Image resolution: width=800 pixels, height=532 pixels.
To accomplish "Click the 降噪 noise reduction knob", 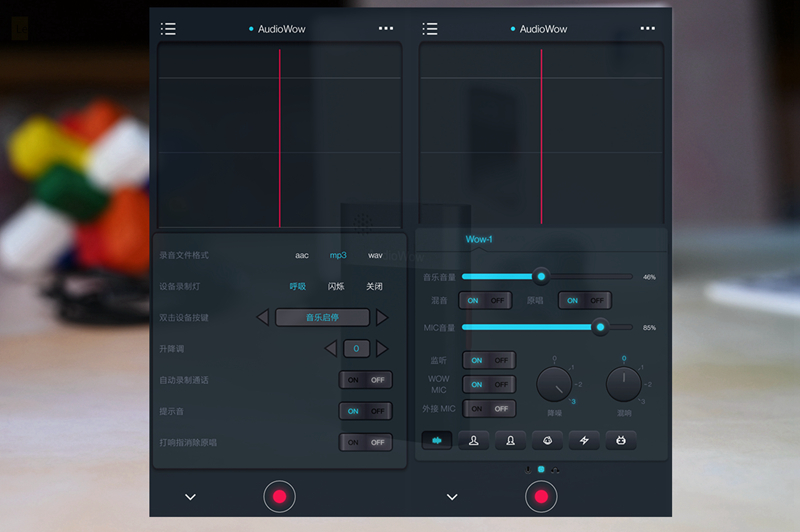I will [x=554, y=384].
